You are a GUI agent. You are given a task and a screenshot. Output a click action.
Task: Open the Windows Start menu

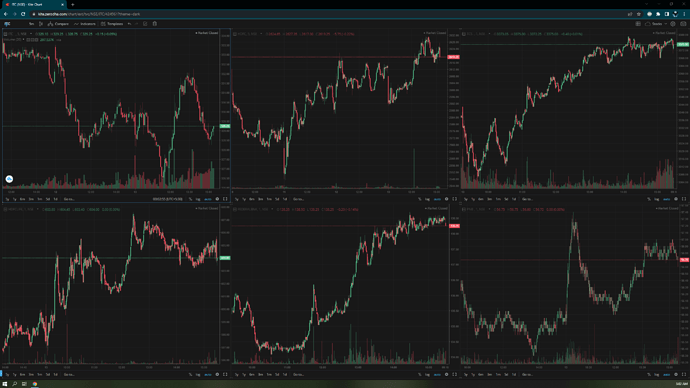[x=5, y=384]
